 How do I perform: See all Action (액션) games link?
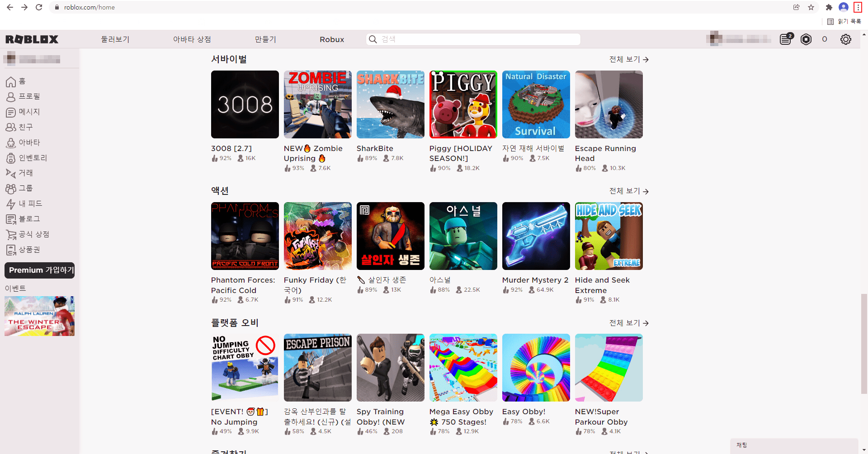pos(629,191)
